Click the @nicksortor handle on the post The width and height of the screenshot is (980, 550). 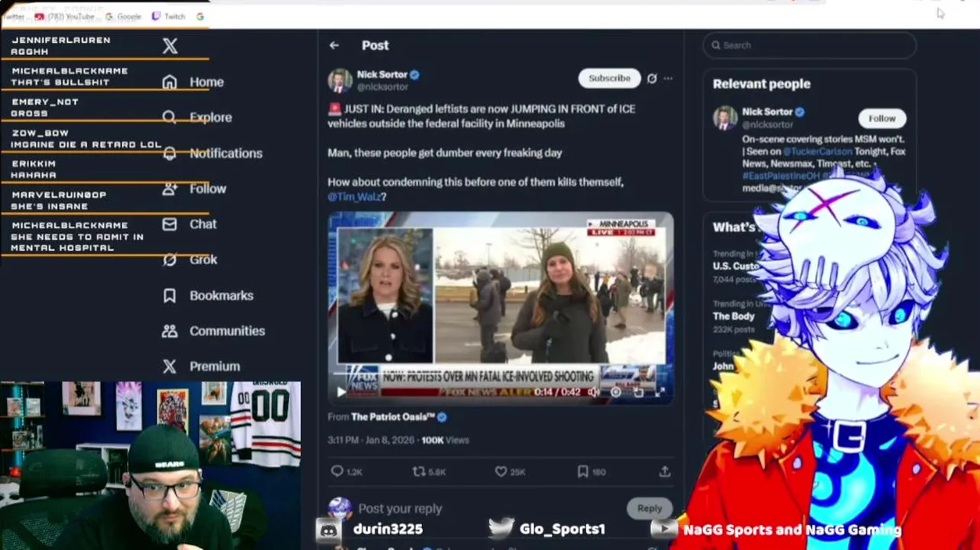click(382, 87)
